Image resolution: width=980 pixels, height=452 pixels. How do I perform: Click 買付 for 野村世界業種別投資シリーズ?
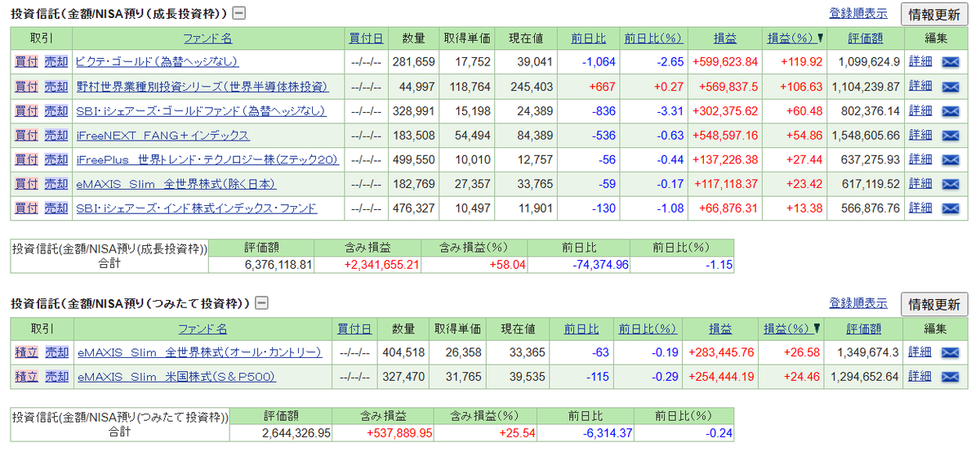click(26, 87)
